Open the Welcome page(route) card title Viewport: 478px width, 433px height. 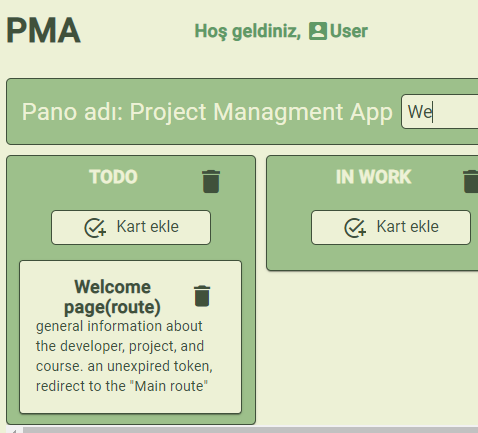(x=112, y=297)
